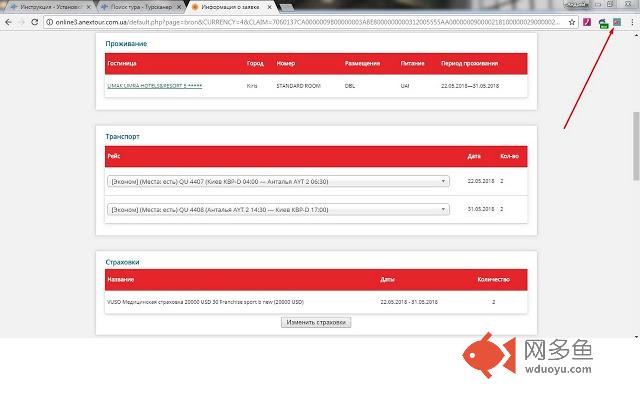Open the green-badged extension icon
The image size is (640, 400).
(603, 23)
